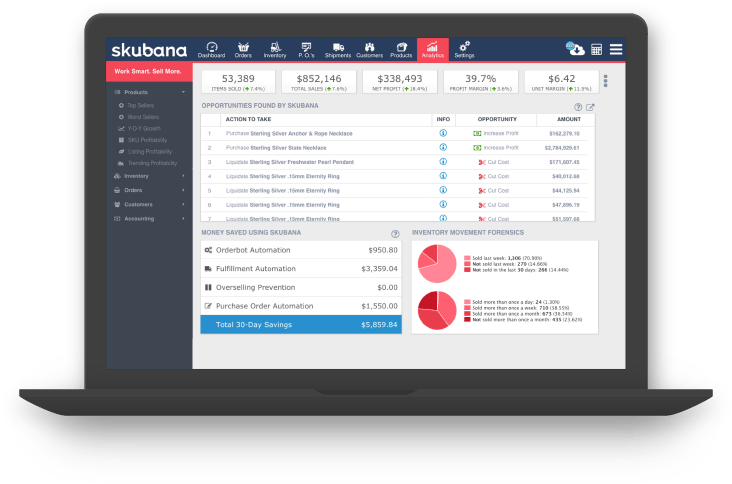Click info icon for Anchor & Rope Necklace

pyautogui.click(x=443, y=133)
